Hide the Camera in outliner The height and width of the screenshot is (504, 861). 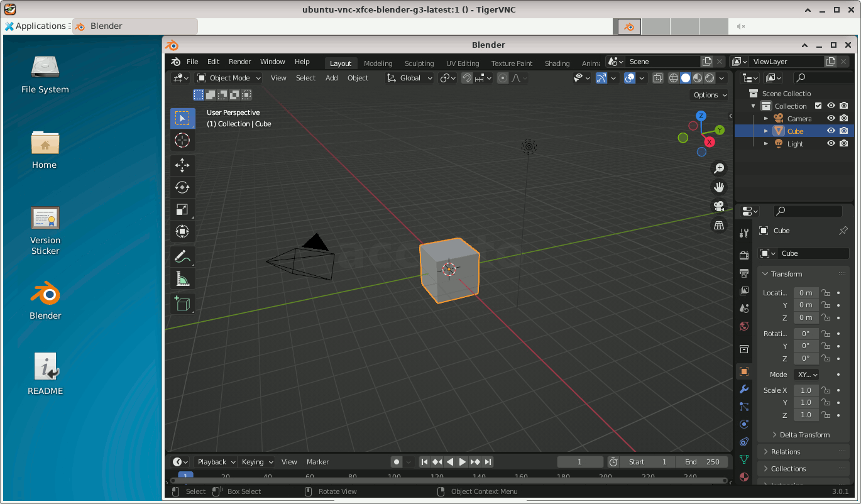tap(831, 118)
